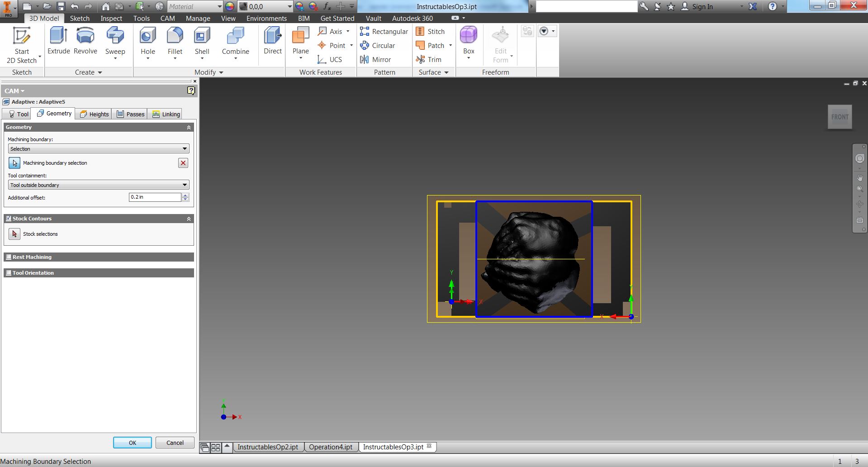Create a Freeform Box
The height and width of the screenshot is (467, 868).
pyautogui.click(x=469, y=43)
